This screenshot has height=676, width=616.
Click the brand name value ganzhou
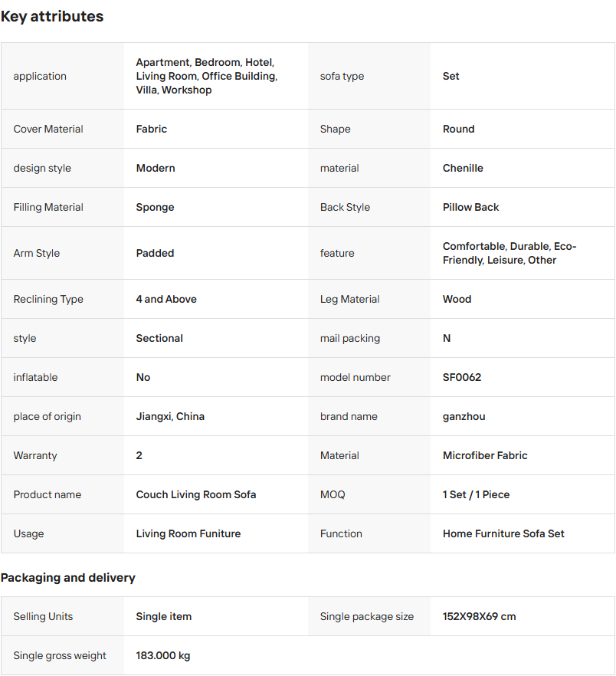pyautogui.click(x=464, y=416)
